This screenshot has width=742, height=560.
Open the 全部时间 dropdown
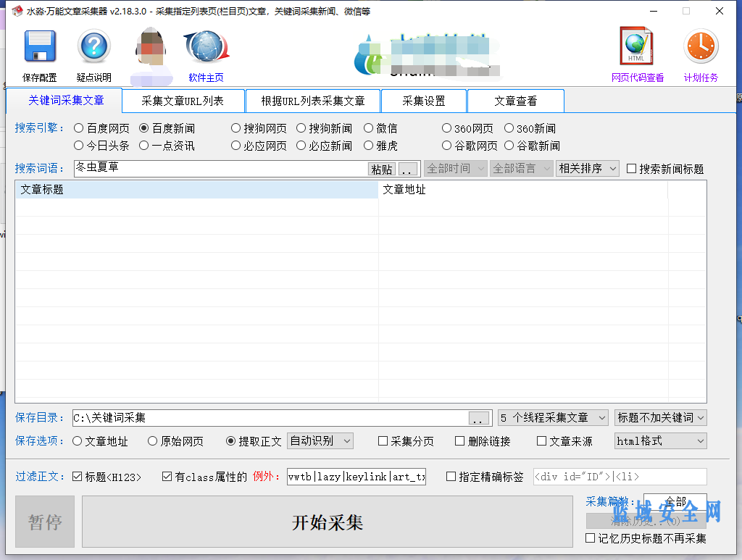click(x=454, y=168)
